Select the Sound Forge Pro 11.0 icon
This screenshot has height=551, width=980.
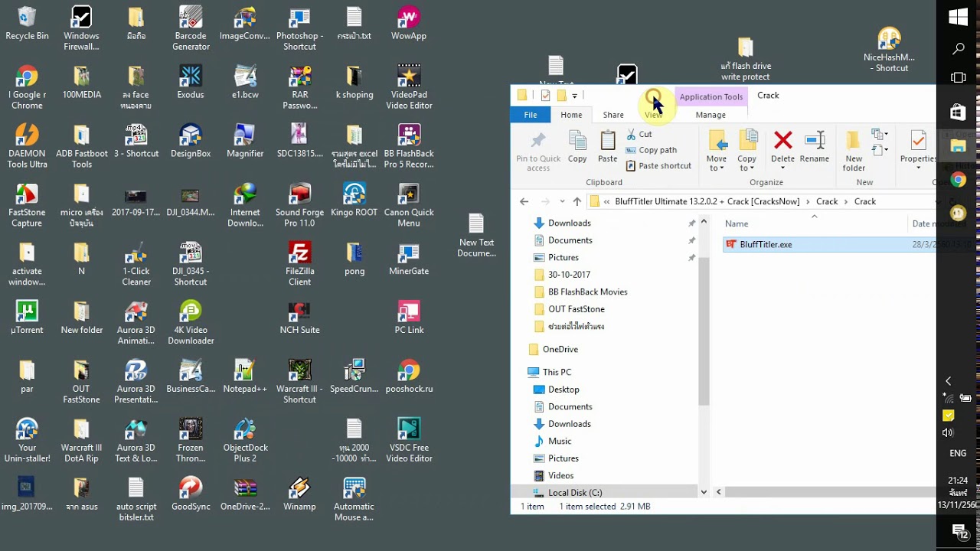[299, 206]
